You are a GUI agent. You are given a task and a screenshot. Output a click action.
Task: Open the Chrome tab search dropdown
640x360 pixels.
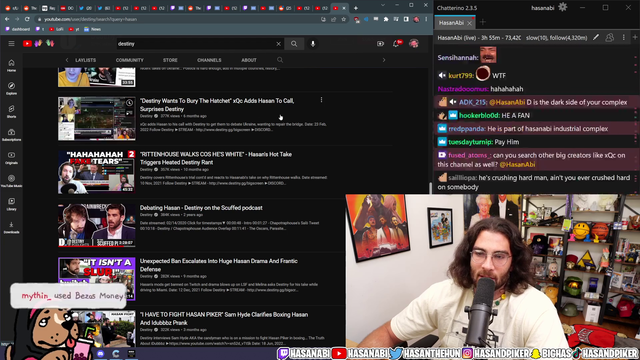[x=382, y=5]
